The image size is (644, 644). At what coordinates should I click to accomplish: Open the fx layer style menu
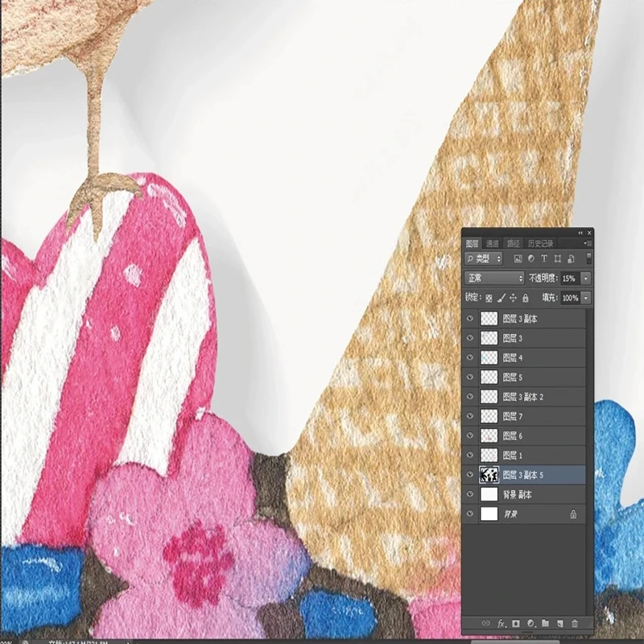click(x=501, y=623)
